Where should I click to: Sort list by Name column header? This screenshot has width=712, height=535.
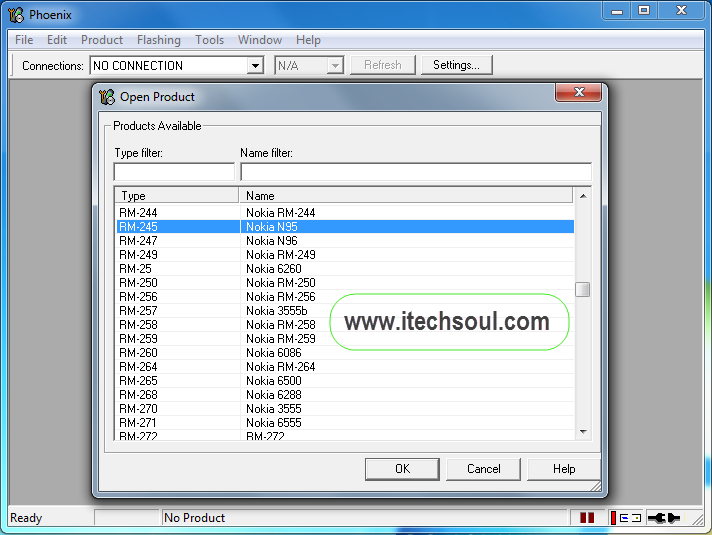pos(405,196)
